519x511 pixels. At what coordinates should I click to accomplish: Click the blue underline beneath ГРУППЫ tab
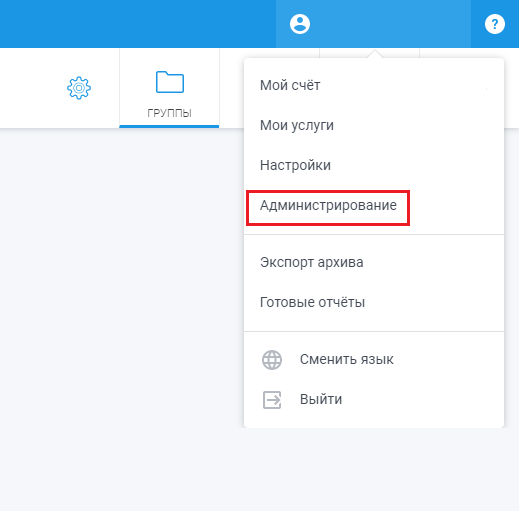point(169,126)
